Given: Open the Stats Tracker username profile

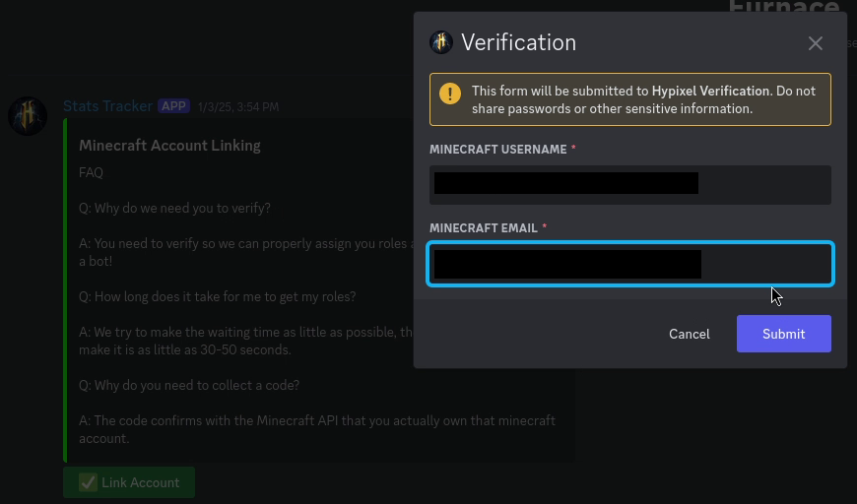Looking at the screenshot, I should click(107, 106).
